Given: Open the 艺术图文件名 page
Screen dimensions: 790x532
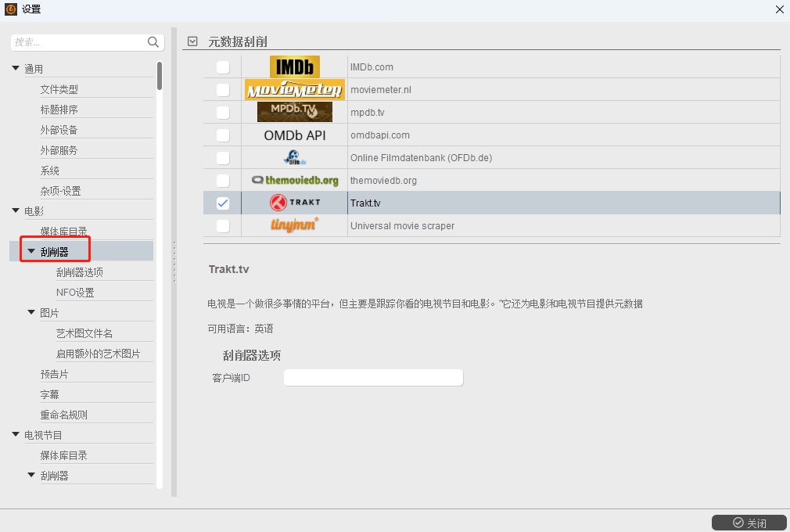Looking at the screenshot, I should [84, 333].
